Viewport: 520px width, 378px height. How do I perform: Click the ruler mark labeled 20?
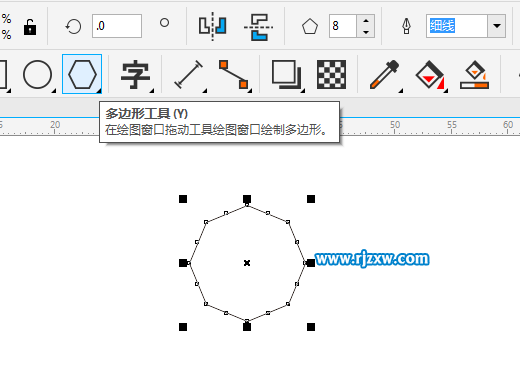[x=55, y=125]
